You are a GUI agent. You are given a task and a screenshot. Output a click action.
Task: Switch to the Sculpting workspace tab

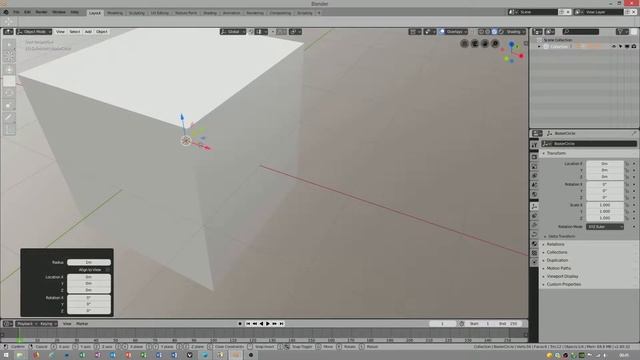click(136, 13)
